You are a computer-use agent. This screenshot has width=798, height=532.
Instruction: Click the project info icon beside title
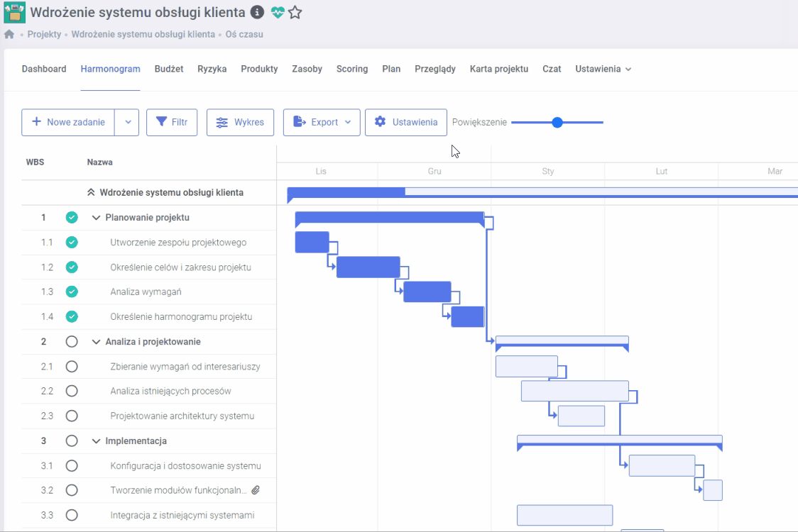point(258,13)
